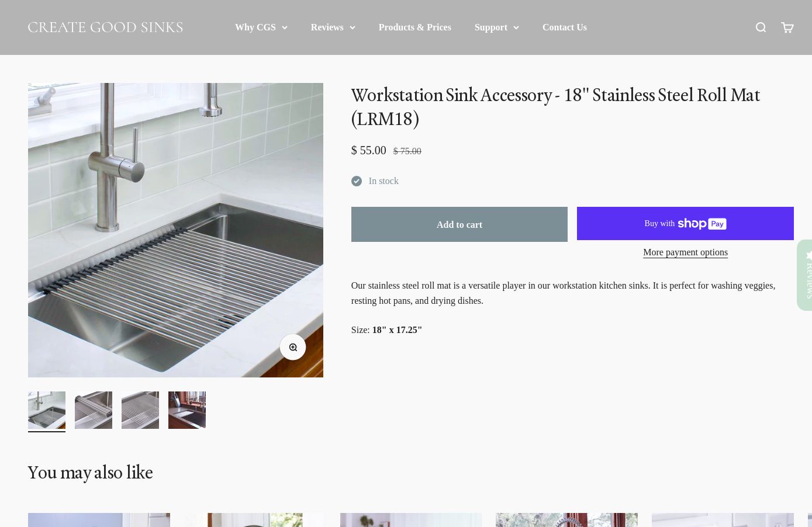Select the first sink faucet thumbnail
The height and width of the screenshot is (527, 812).
click(x=47, y=410)
